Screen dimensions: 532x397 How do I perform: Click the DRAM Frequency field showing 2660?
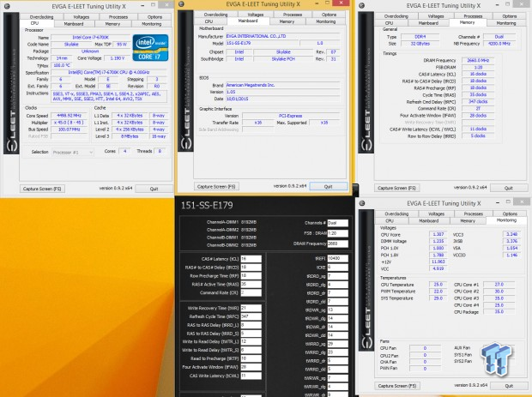click(x=337, y=244)
